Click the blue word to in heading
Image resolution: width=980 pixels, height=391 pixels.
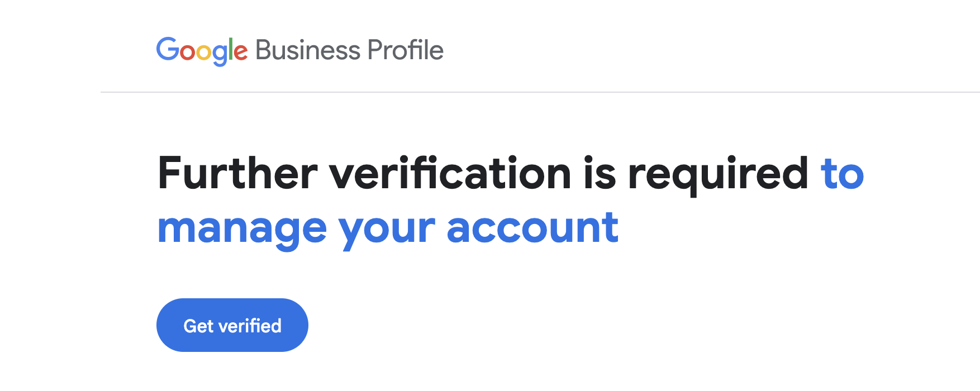click(x=843, y=174)
